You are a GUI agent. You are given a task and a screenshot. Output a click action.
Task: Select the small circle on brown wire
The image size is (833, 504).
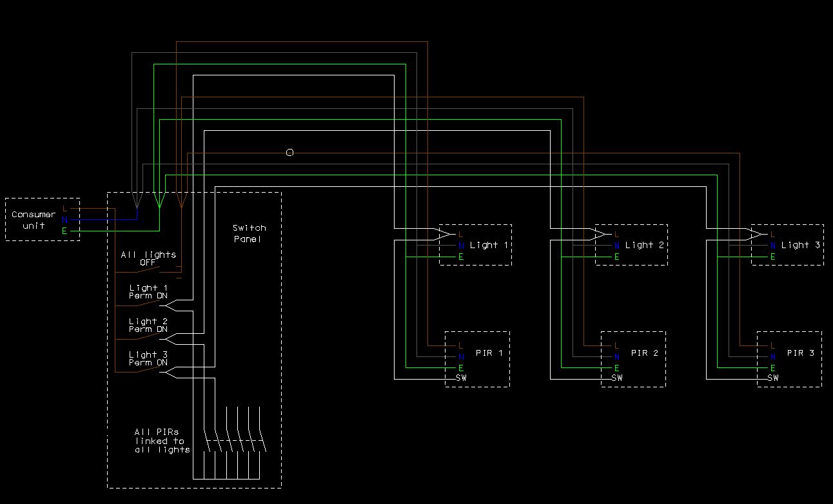[x=289, y=153]
